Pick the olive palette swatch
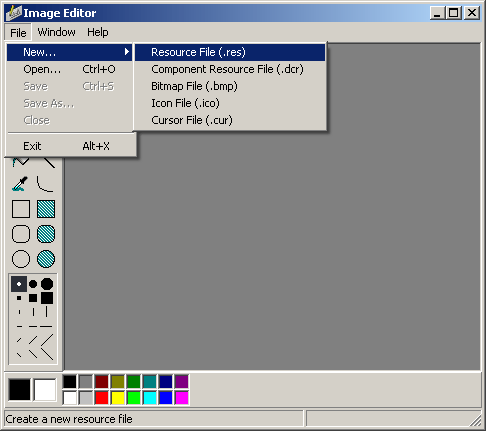486x431 pixels. 118,382
